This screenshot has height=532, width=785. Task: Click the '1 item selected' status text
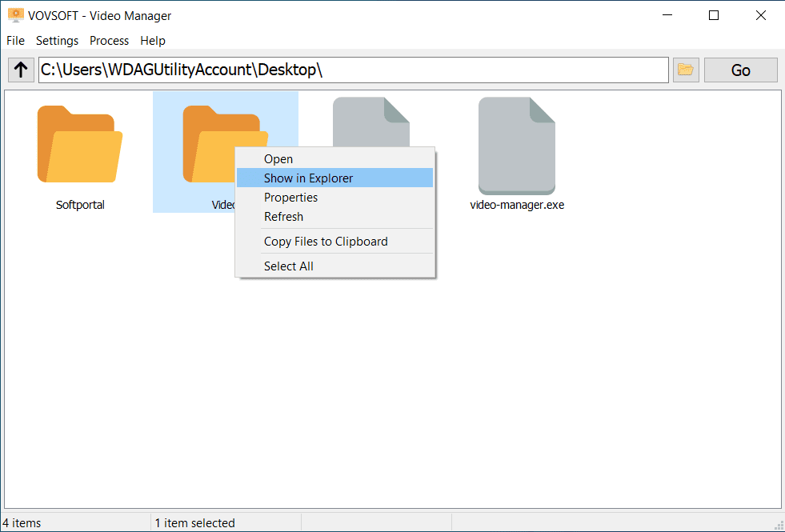[194, 523]
